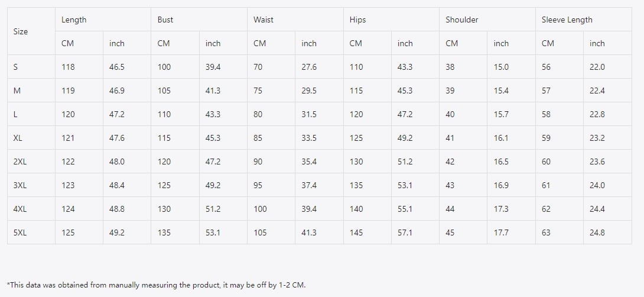The image size is (644, 297).
Task: Select the 5XL size row label
Action: point(31,233)
